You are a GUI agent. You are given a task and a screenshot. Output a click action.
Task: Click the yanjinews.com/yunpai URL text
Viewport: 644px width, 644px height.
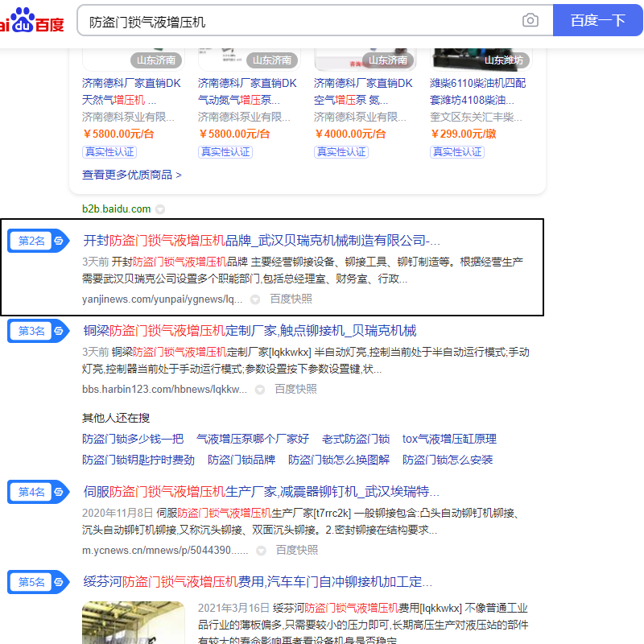pos(163,299)
